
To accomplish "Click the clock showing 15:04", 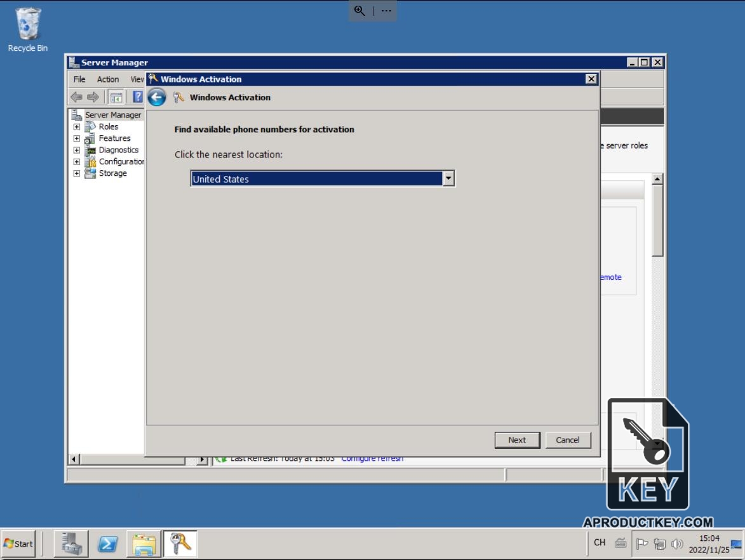I will (x=709, y=538).
